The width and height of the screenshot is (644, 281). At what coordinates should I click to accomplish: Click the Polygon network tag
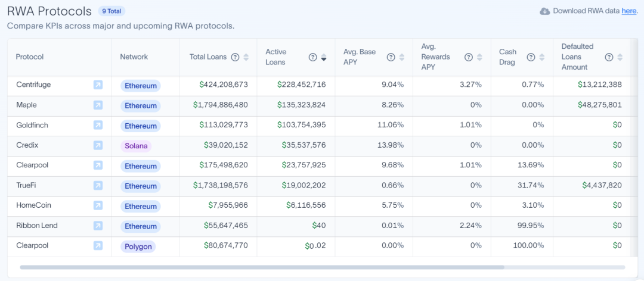138,246
